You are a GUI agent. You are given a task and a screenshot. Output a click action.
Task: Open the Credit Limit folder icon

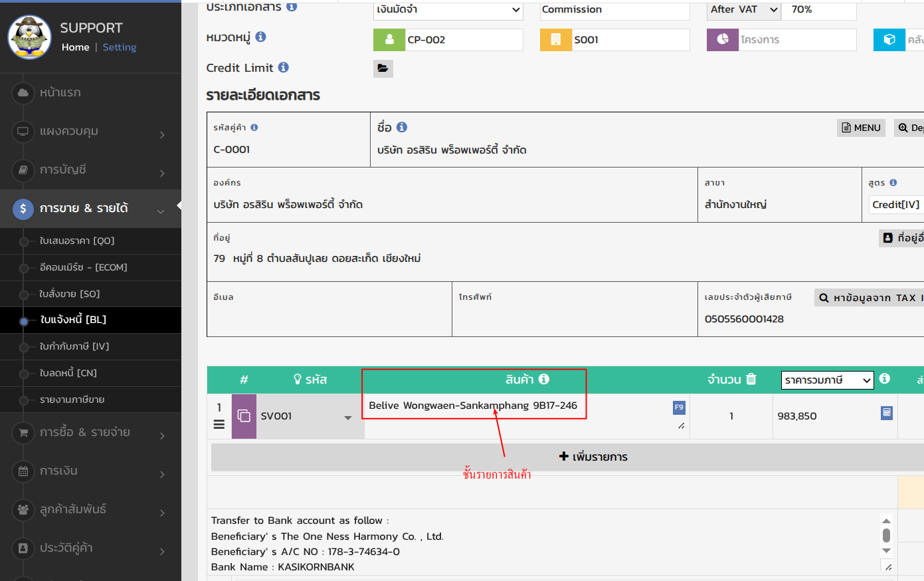(383, 68)
